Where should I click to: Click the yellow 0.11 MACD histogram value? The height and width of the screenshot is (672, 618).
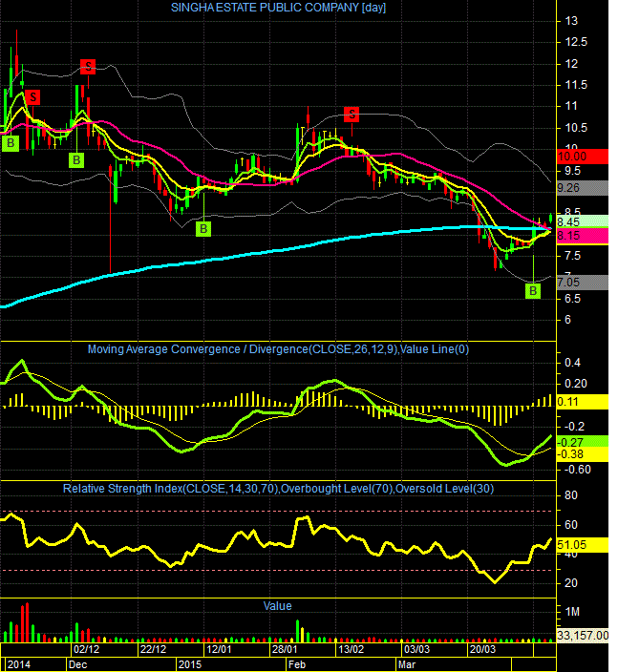click(582, 402)
